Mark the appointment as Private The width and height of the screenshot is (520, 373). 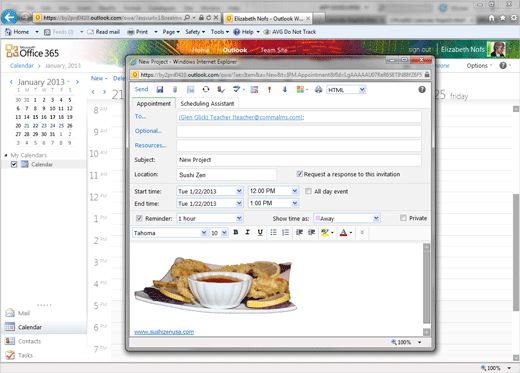point(403,218)
